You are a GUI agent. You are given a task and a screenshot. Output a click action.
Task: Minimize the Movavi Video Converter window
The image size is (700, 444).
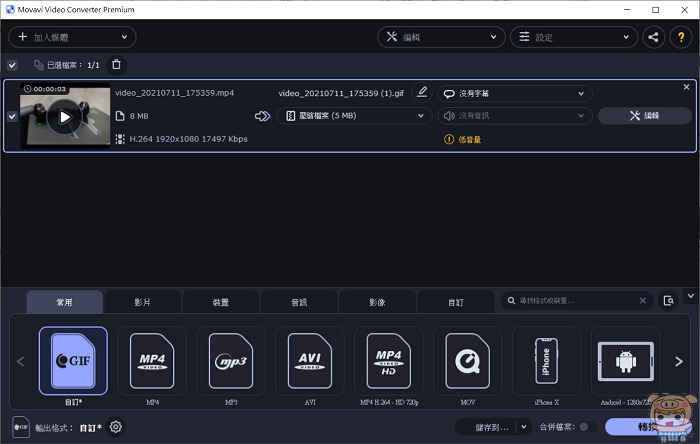click(x=627, y=9)
